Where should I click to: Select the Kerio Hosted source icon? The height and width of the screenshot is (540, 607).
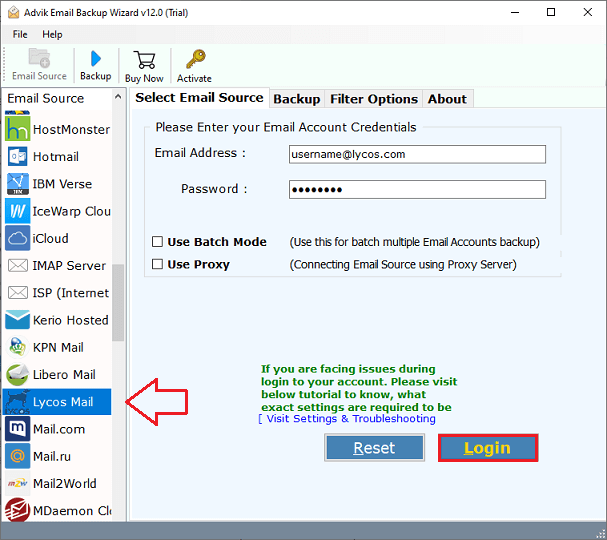coord(17,320)
